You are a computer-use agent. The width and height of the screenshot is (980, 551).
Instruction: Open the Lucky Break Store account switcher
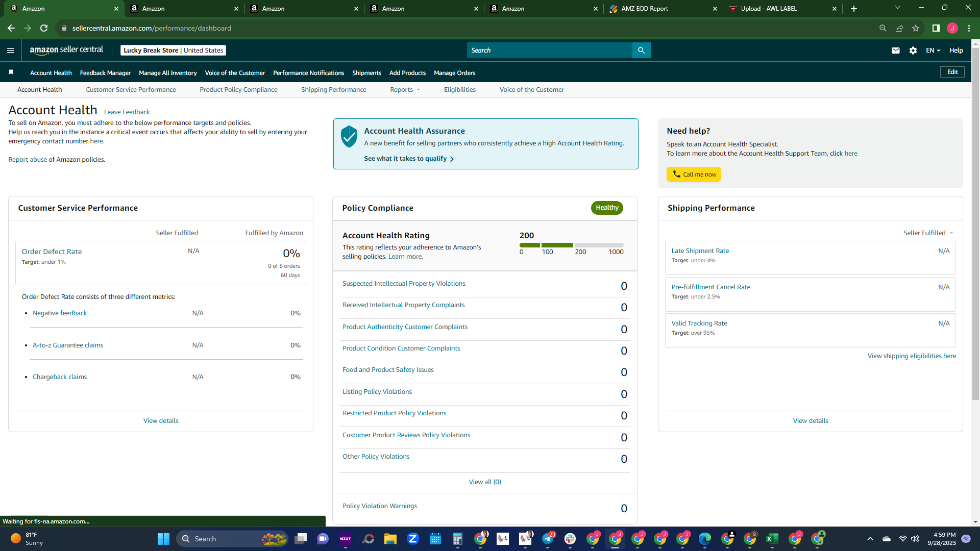click(173, 51)
